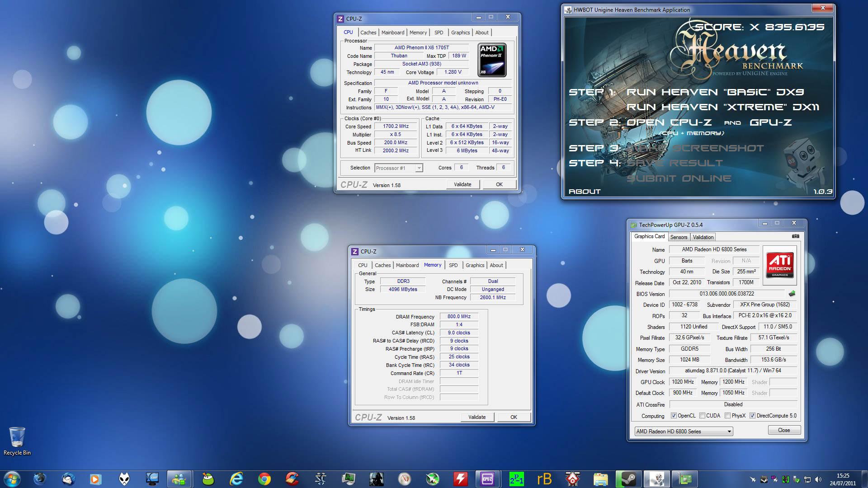
Task: Open the Recycle Bin on desktop
Action: pos(17,441)
